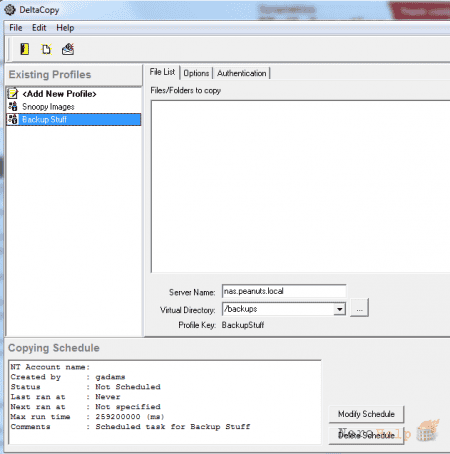Click the yellow exit door toolbar icon
Viewport: 450px width, 454px height.
25,49
